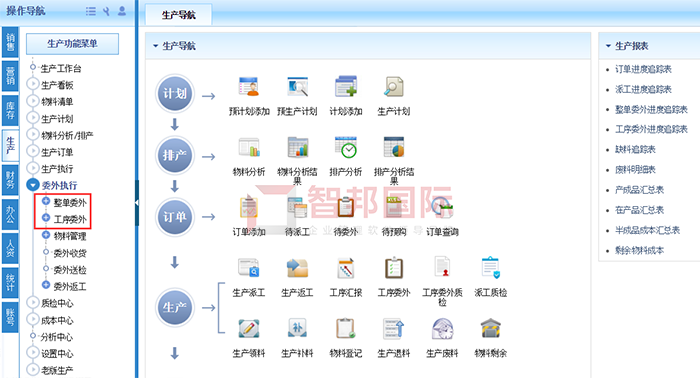This screenshot has height=378, width=700.
Task: Open the 计划添加 icon
Action: [346, 87]
